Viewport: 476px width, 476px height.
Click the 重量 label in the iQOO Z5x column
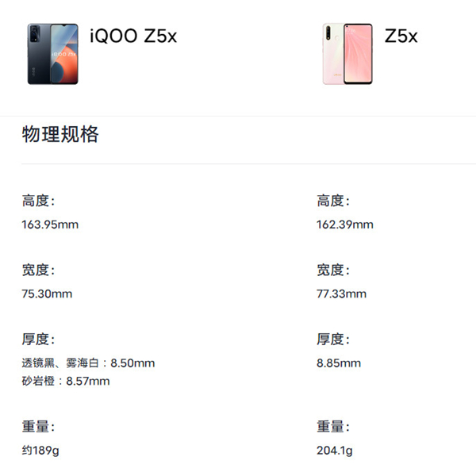pyautogui.click(x=38, y=427)
